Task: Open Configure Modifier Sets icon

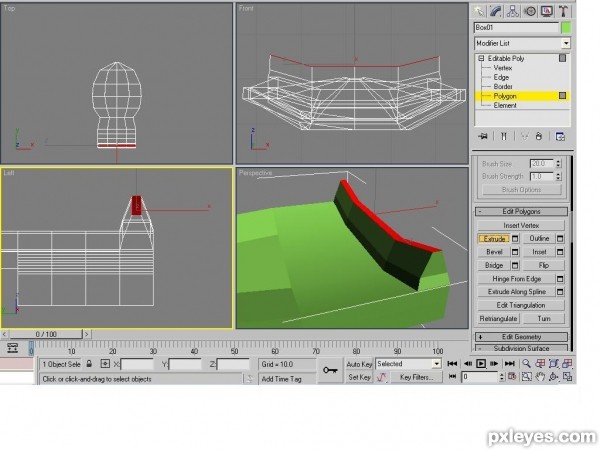Action: point(560,136)
